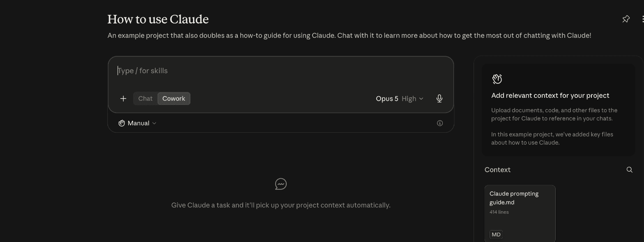
Task: Click the 'How to use Claude' project title
Action: [158, 19]
